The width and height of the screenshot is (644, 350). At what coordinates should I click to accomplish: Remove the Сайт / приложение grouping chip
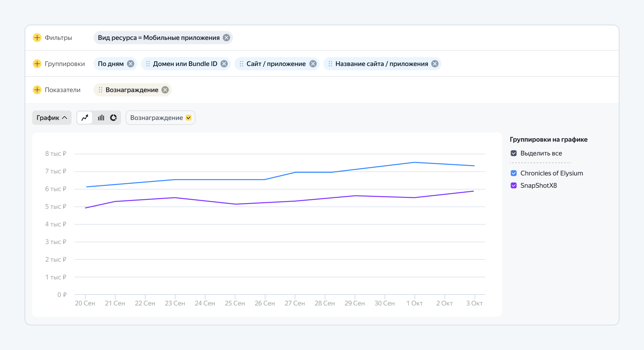313,64
